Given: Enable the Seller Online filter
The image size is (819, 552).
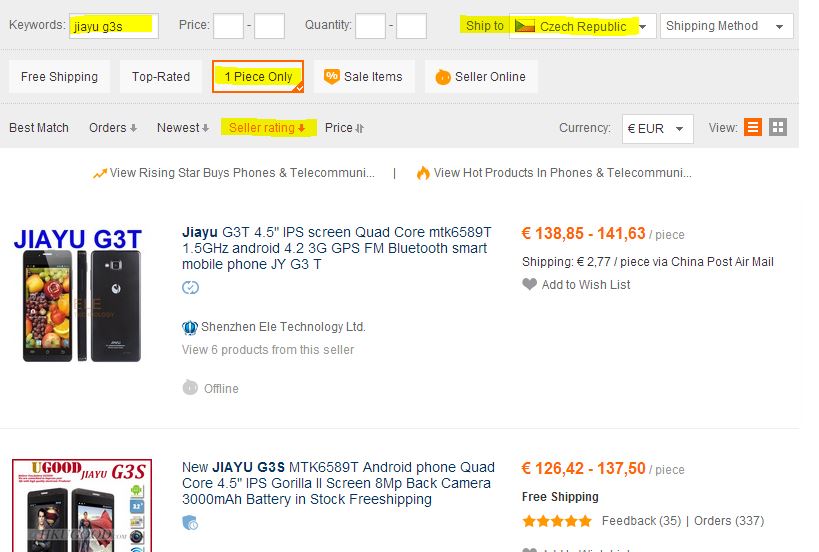Looking at the screenshot, I should (x=481, y=77).
